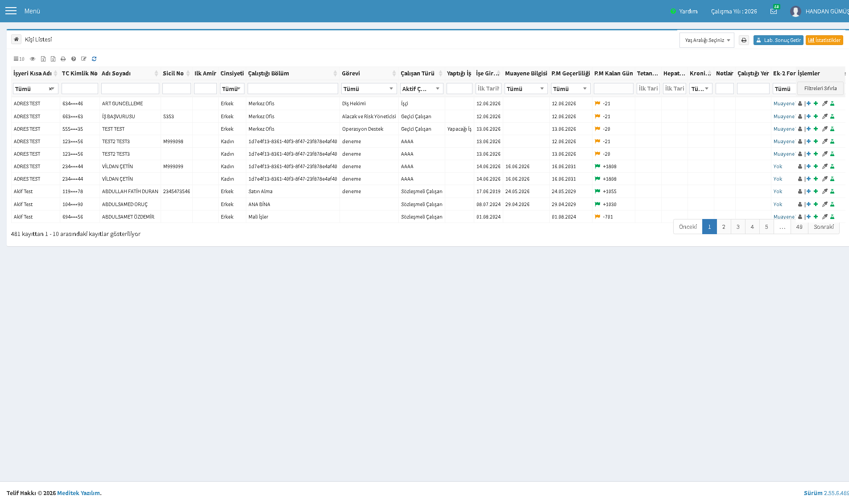Go to the Sonraki page
The width and height of the screenshot is (849, 504).
click(824, 227)
